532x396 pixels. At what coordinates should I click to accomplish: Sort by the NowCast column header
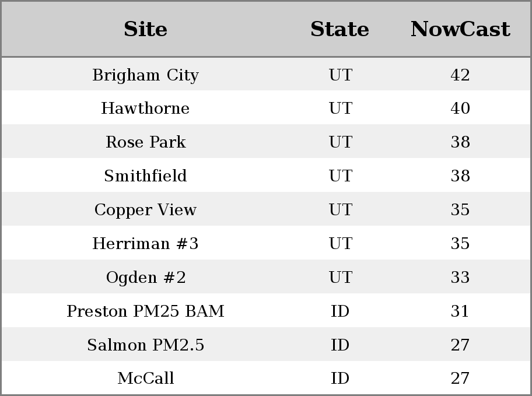tap(460, 29)
